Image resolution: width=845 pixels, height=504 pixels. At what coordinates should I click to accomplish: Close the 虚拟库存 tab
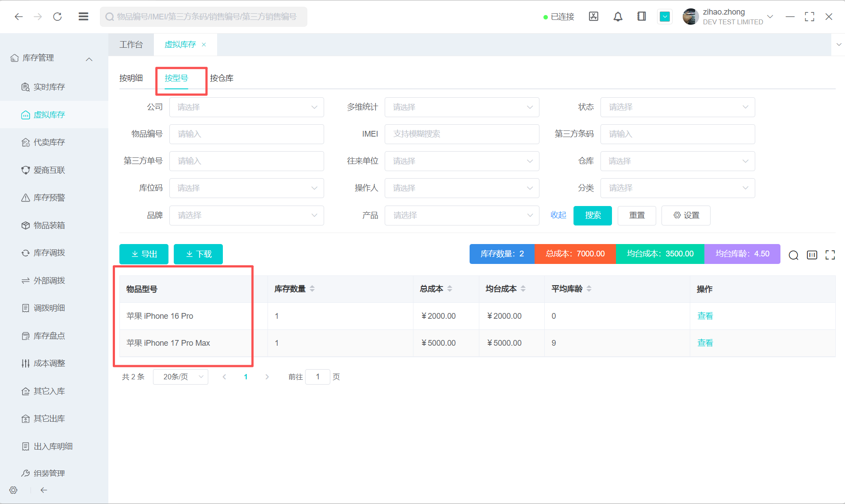pos(204,45)
